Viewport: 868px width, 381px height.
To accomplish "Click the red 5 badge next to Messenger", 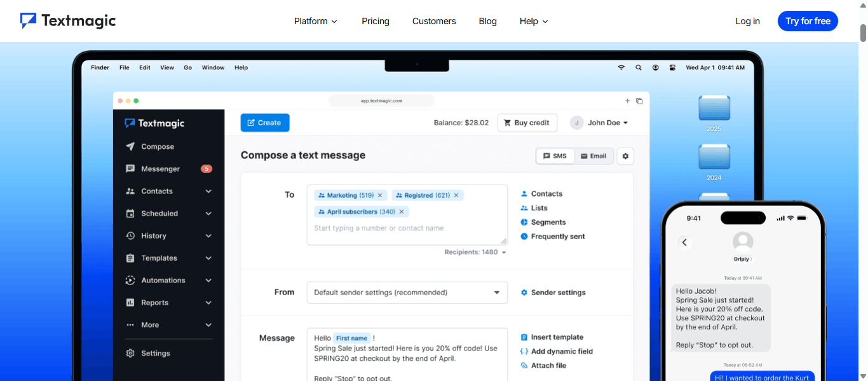I will (207, 169).
